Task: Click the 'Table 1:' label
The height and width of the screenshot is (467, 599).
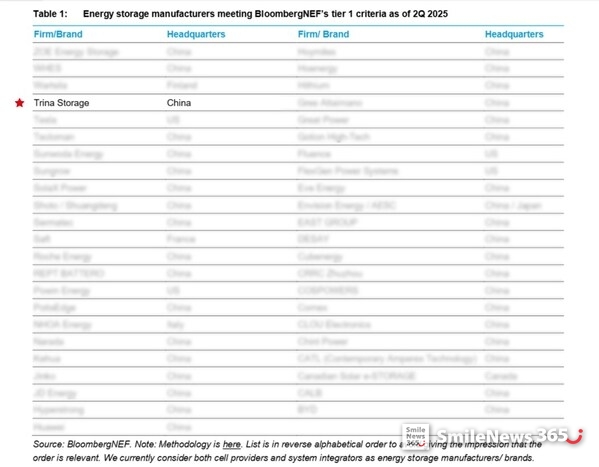Action: coord(50,14)
